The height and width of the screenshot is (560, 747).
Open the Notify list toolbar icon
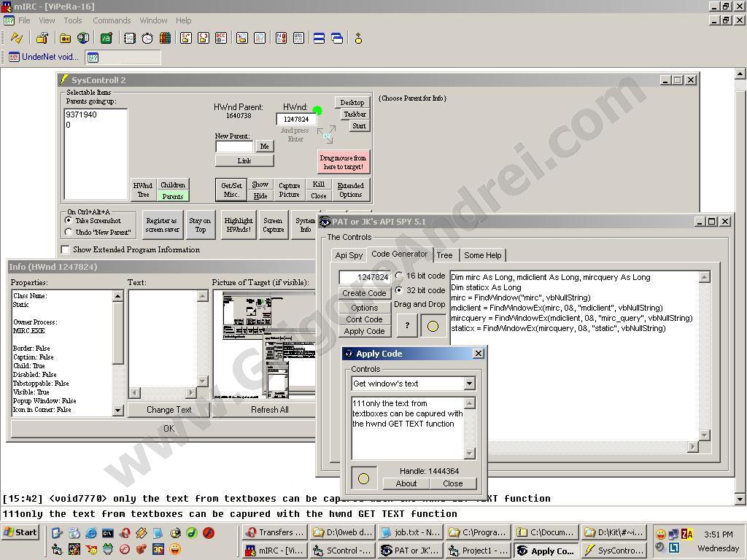[281, 38]
